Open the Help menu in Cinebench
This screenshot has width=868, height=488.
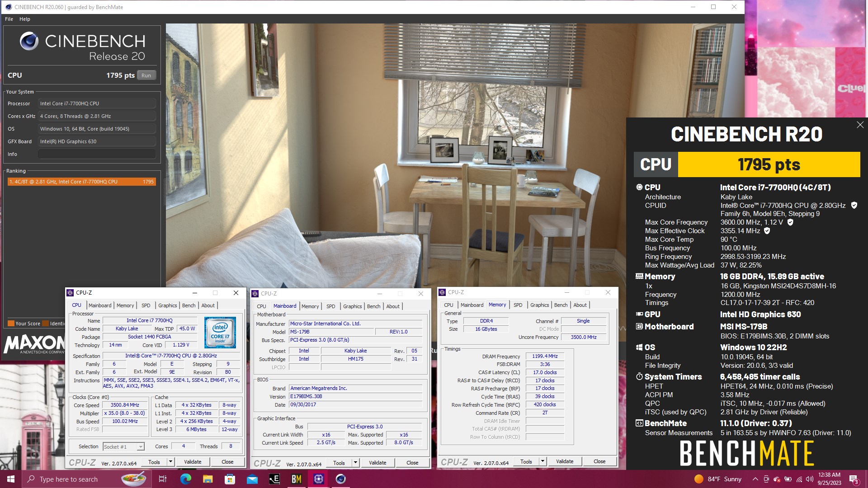25,19
